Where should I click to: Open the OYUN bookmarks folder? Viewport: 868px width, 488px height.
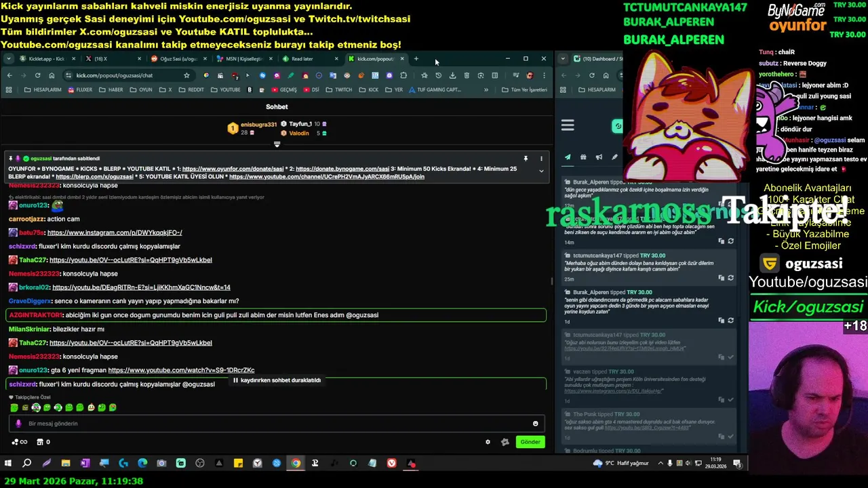(140, 89)
